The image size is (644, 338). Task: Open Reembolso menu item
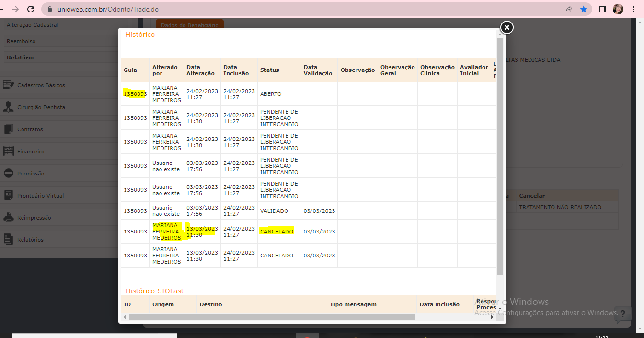point(21,41)
